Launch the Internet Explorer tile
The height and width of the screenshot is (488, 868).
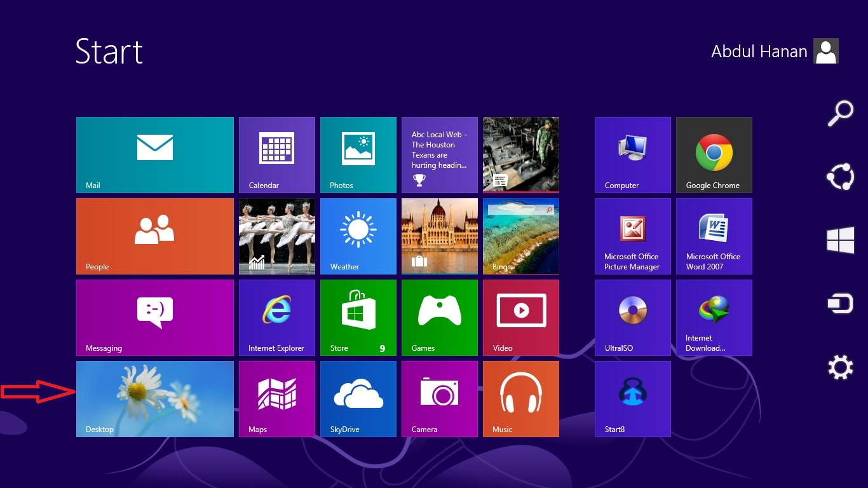[x=277, y=318]
